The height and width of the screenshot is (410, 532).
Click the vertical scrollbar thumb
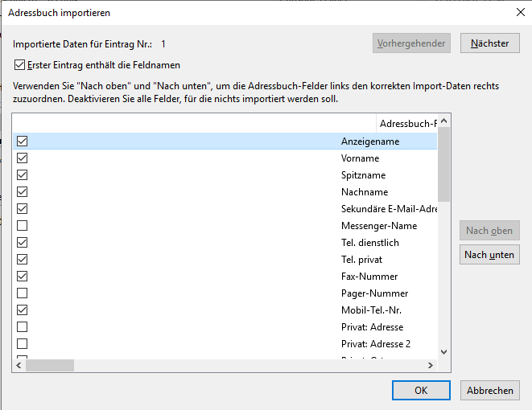(443, 165)
